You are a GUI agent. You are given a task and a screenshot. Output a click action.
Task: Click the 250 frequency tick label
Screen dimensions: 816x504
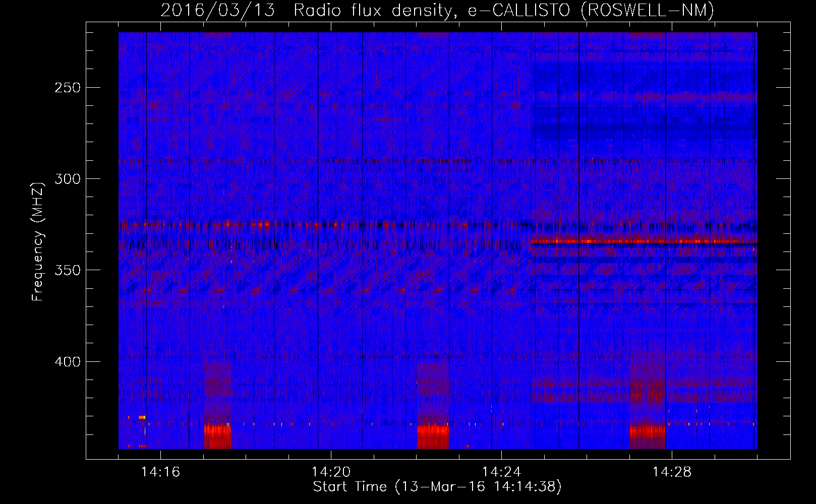(x=67, y=88)
